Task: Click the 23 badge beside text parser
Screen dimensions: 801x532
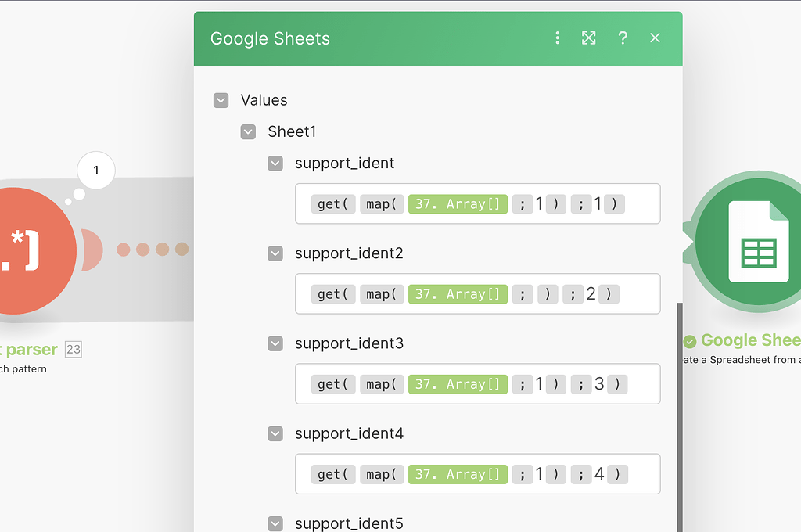Action: tap(72, 350)
